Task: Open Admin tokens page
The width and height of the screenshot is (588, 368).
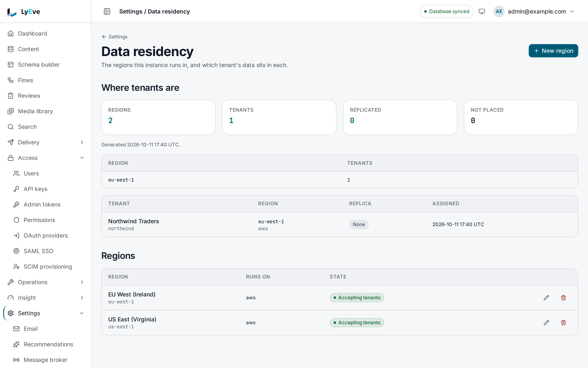Action: pos(48,204)
